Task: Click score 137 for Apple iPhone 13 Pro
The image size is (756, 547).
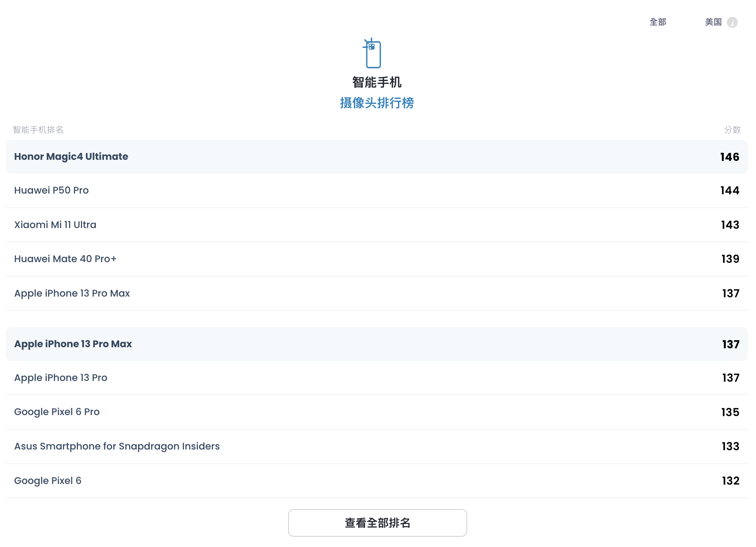Action: tap(731, 378)
